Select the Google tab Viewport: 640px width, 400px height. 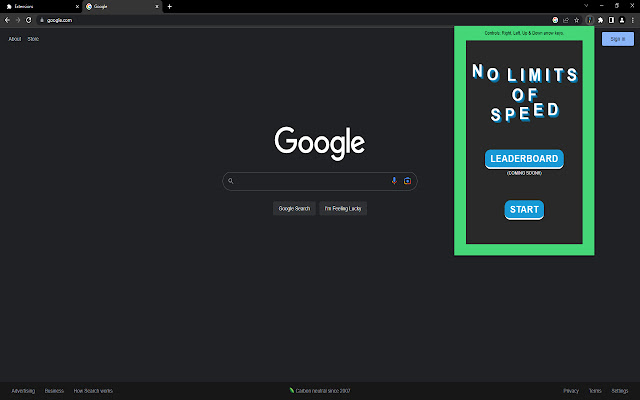122,7
